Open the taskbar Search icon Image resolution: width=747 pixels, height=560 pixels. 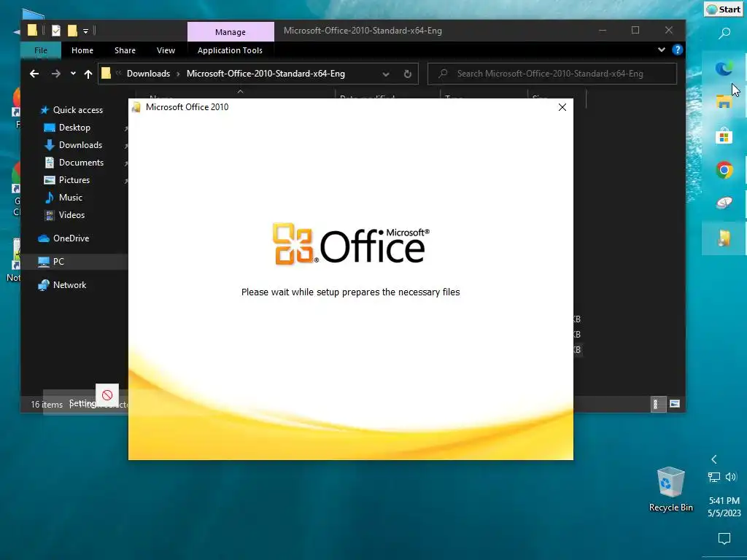click(724, 34)
